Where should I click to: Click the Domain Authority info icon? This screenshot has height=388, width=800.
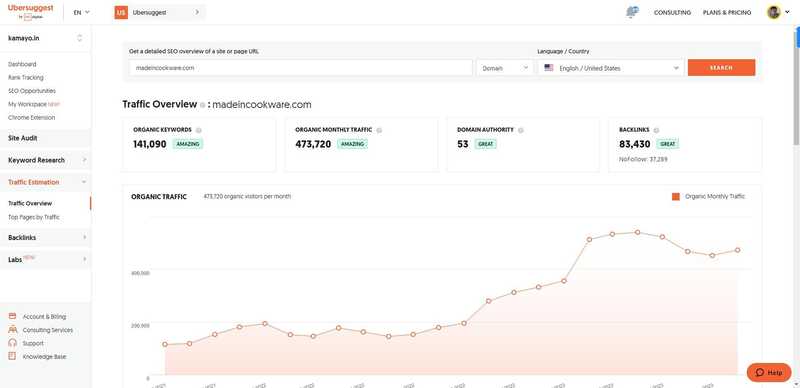click(520, 130)
